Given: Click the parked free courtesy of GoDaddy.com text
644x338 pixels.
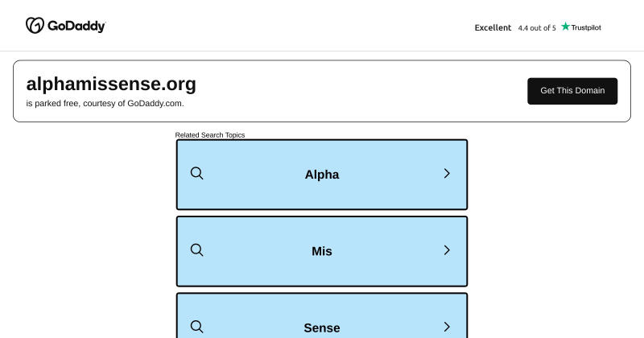Looking at the screenshot, I should click(x=105, y=104).
